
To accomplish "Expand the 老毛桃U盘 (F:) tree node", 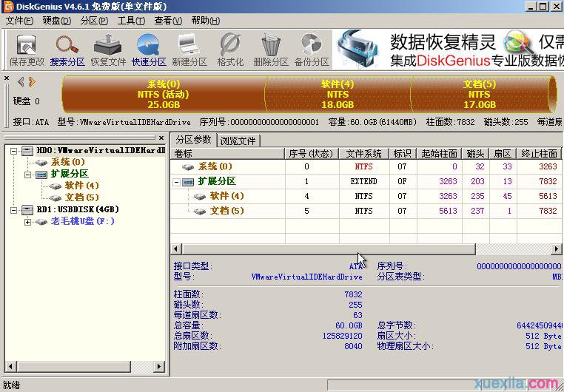I will (x=27, y=222).
